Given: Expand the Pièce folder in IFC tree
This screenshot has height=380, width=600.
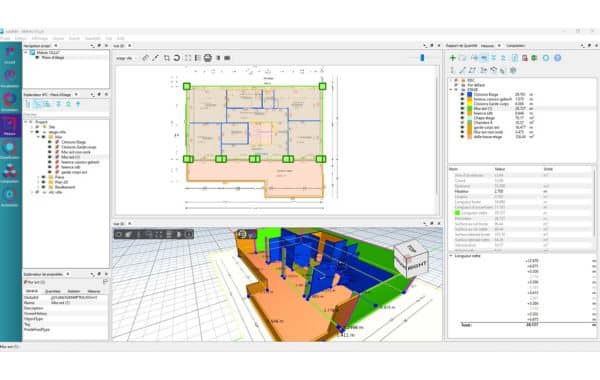Looking at the screenshot, I should click(38, 177).
